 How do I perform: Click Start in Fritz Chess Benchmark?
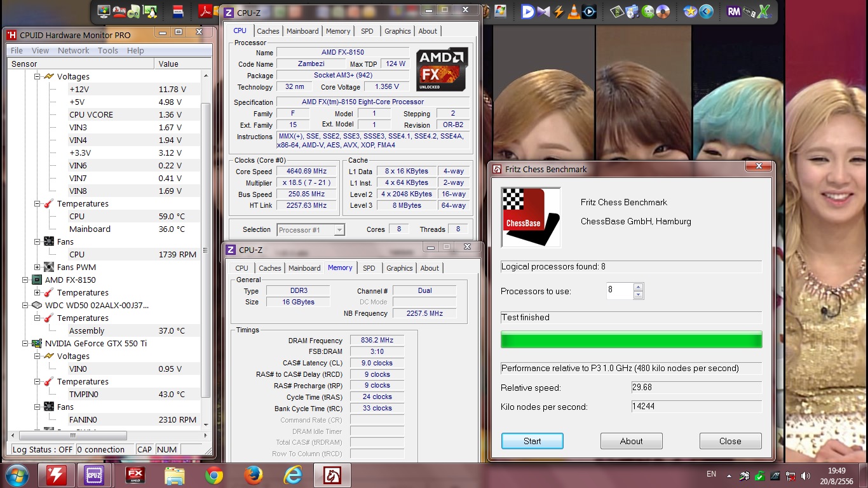pos(532,441)
